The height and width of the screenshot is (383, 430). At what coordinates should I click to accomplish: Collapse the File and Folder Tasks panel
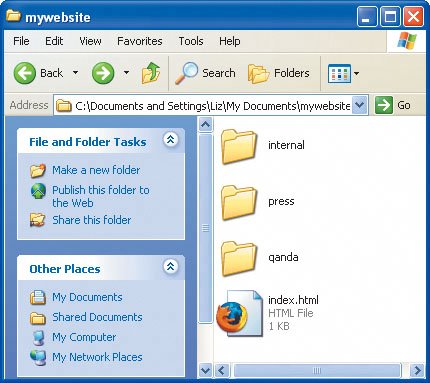pos(170,139)
